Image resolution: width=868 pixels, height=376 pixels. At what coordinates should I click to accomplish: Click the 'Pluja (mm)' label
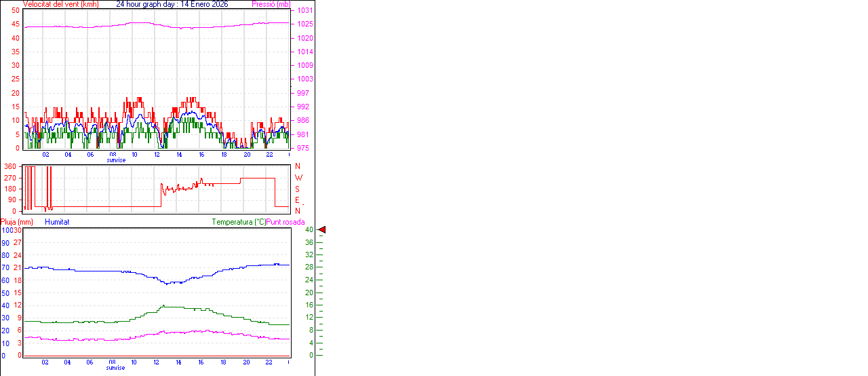coord(17,222)
